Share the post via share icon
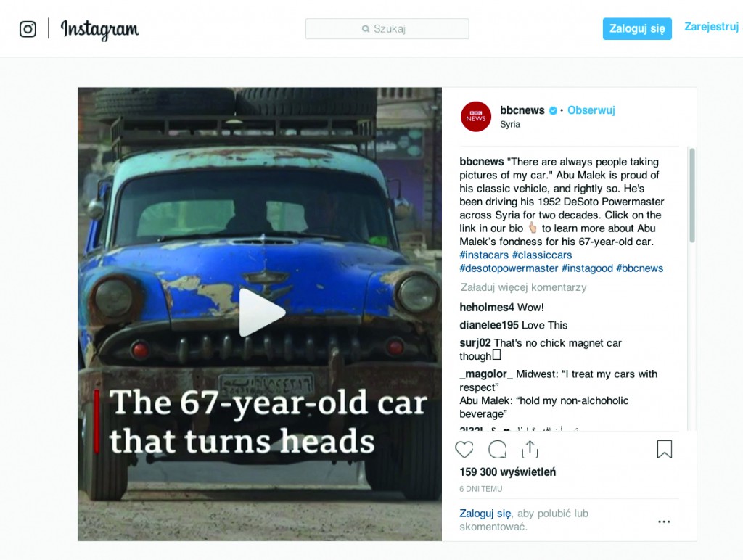743x560 pixels. point(530,449)
